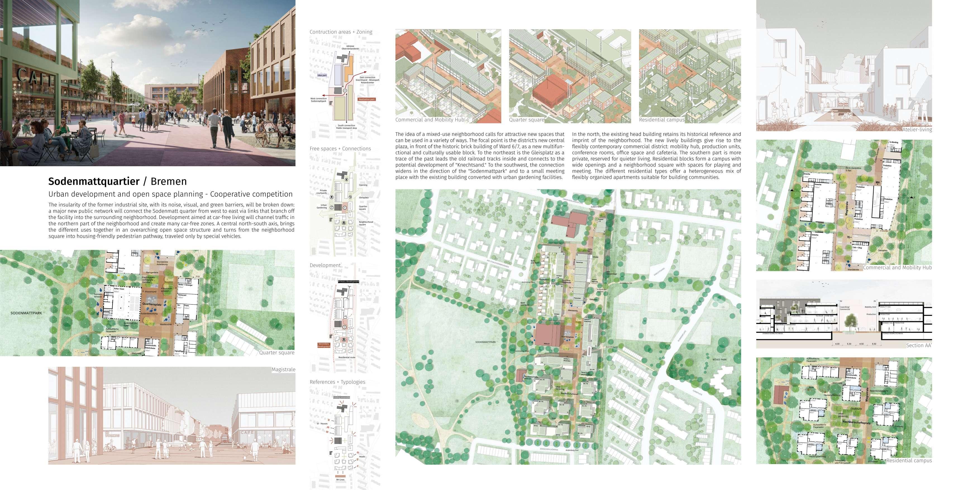Click the 'Quartiersplatz' label on left plan
Screen dimensions: 980x490
coord(152,304)
